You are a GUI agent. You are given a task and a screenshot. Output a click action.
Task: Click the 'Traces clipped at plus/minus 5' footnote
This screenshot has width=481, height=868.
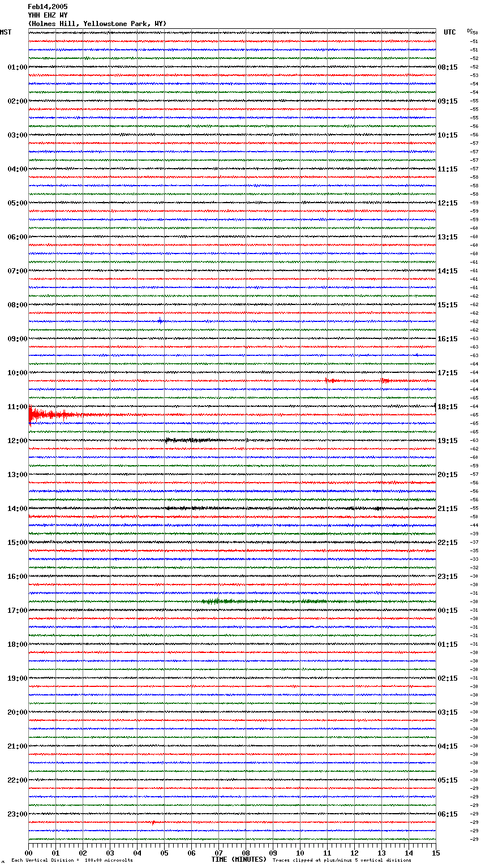click(342, 861)
